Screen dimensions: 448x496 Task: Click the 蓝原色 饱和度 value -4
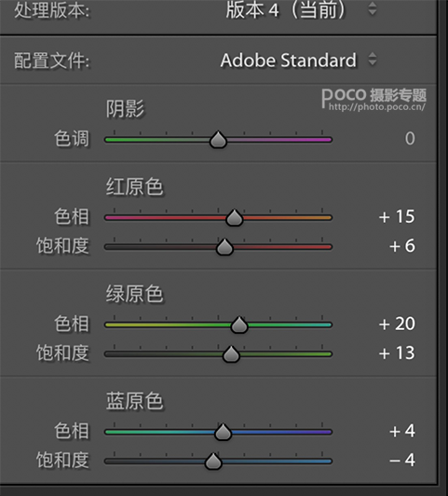[401, 460]
